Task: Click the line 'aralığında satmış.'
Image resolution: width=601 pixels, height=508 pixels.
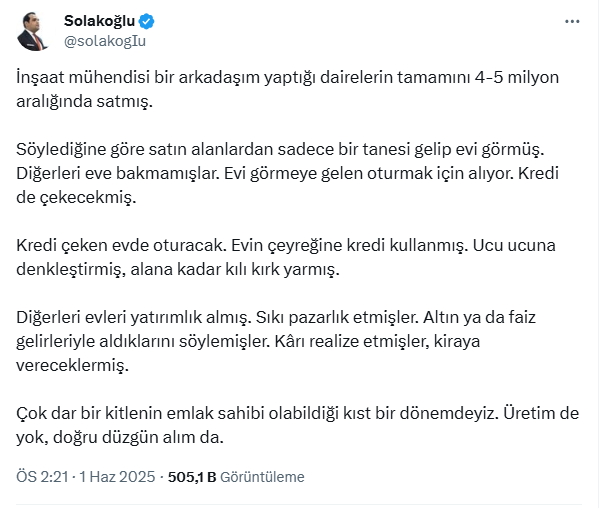Action: [x=86, y=101]
